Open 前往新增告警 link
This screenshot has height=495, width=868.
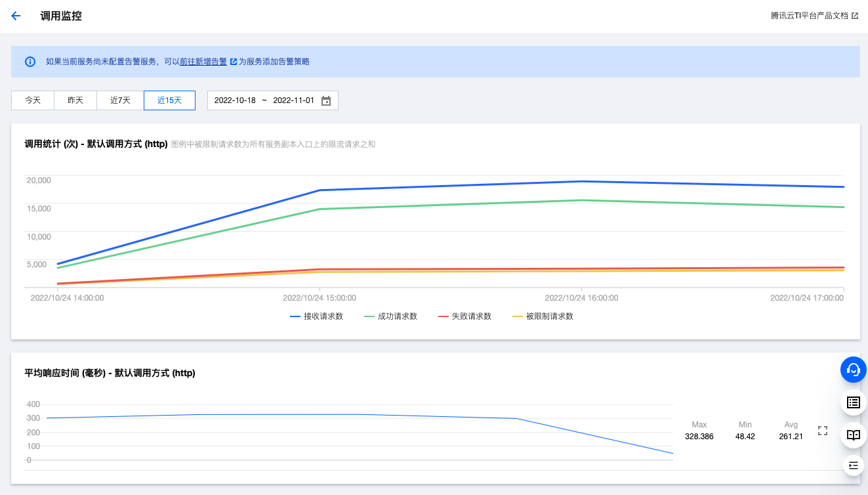click(203, 62)
